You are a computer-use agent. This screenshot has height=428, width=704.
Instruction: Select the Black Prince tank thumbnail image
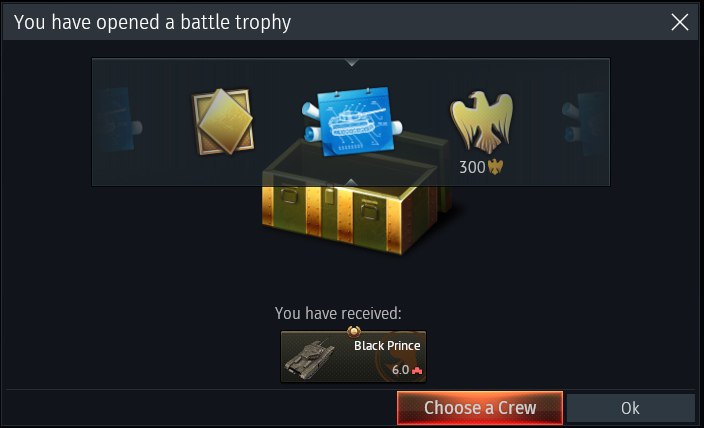(309, 357)
